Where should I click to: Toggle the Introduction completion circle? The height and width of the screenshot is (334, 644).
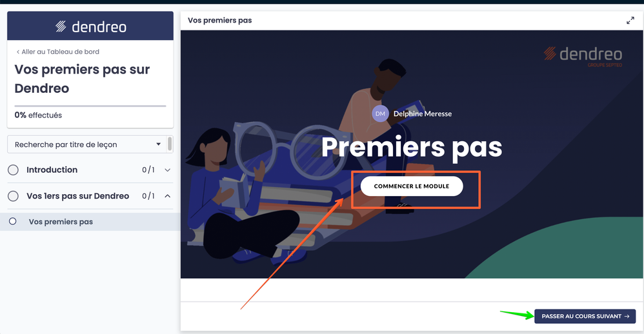tap(13, 170)
